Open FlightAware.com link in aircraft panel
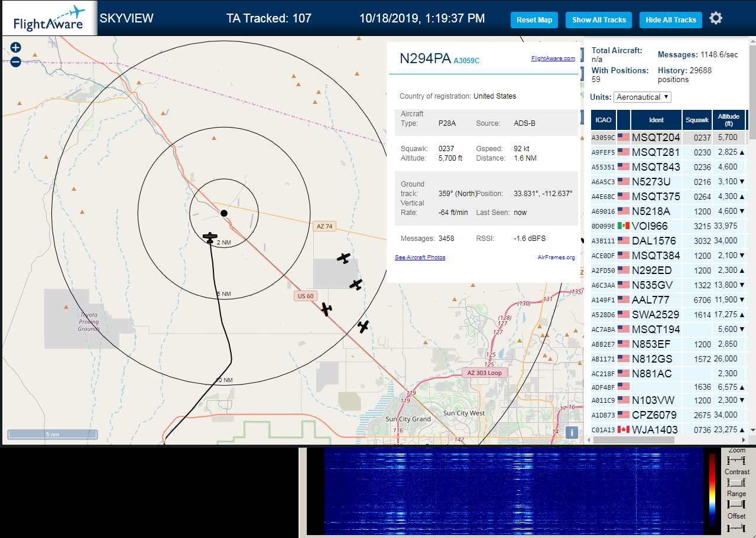The height and width of the screenshot is (538, 756). pos(553,58)
